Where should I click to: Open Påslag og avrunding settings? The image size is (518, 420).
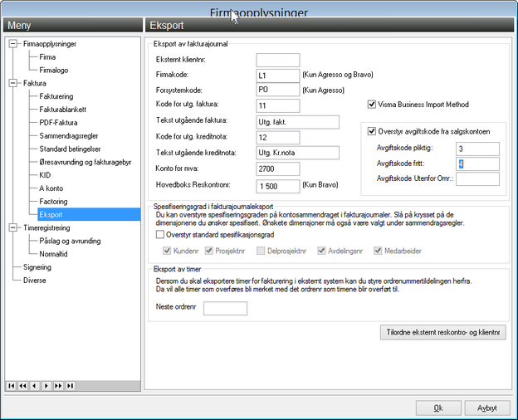(x=70, y=241)
